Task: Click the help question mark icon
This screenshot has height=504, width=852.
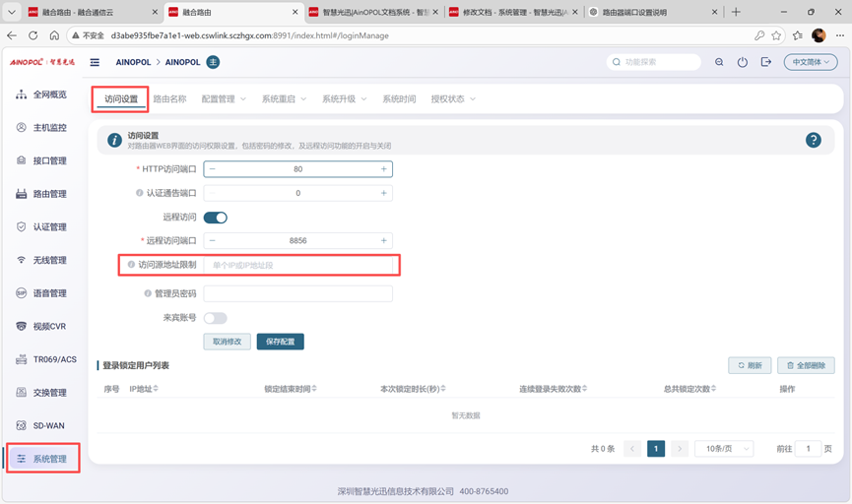Action: coord(813,141)
